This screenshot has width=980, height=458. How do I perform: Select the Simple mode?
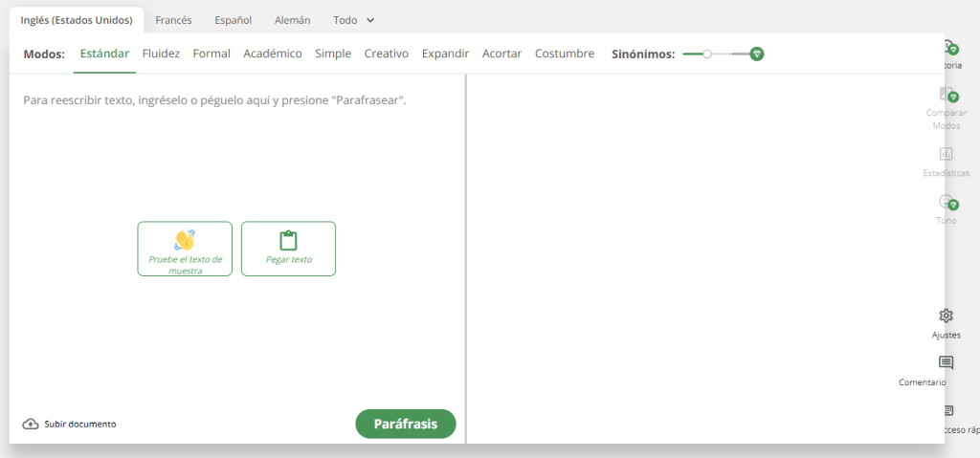point(333,54)
